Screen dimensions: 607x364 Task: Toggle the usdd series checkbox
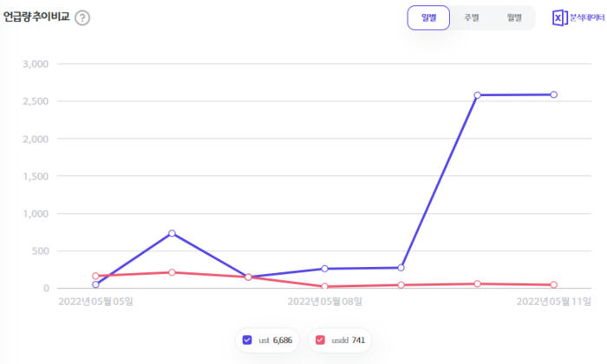point(321,341)
